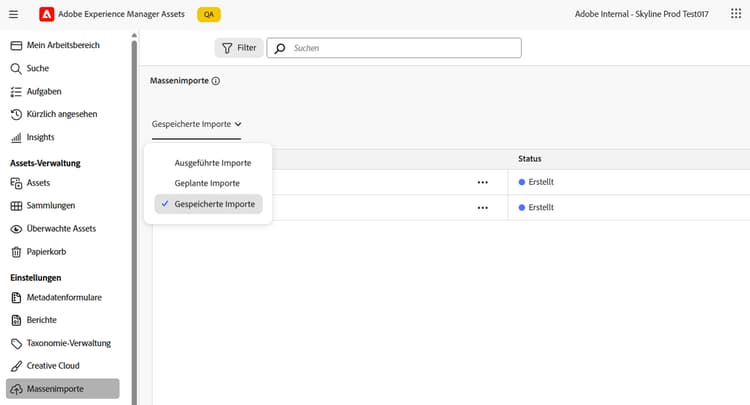Click the Assets-Verwaltung section heading
Viewport: 750px width, 405px height.
click(45, 163)
